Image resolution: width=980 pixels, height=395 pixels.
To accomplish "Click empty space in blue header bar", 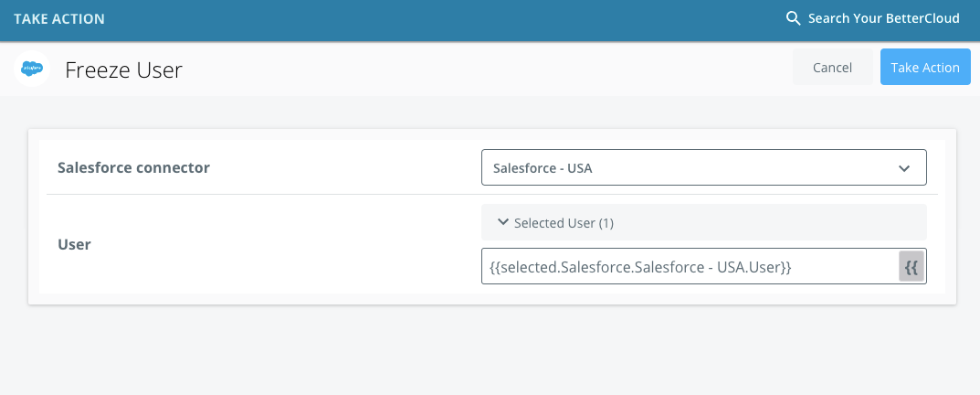I will tap(437, 19).
